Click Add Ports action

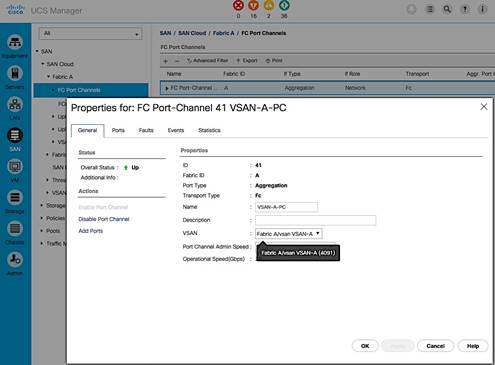[91, 231]
